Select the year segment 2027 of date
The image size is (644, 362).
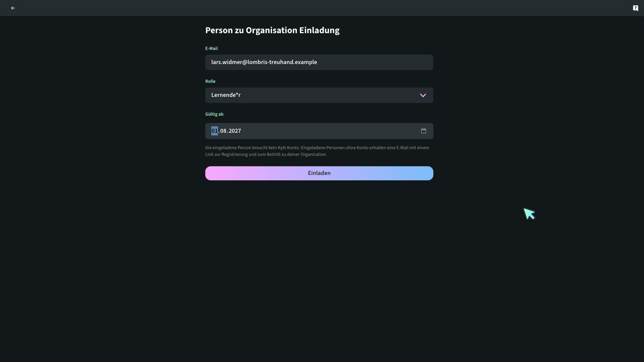point(235,131)
